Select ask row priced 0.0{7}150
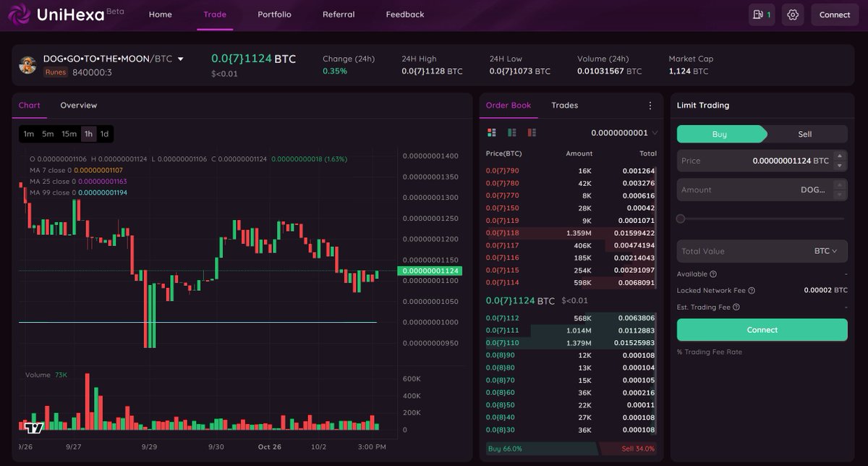 point(571,208)
